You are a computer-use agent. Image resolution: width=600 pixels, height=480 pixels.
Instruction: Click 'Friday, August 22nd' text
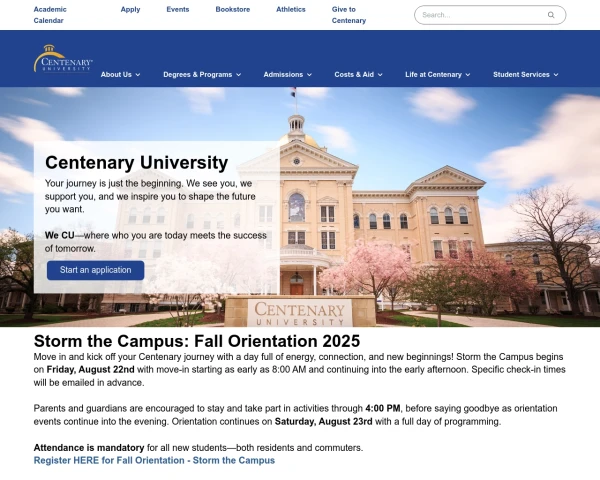tap(90, 370)
